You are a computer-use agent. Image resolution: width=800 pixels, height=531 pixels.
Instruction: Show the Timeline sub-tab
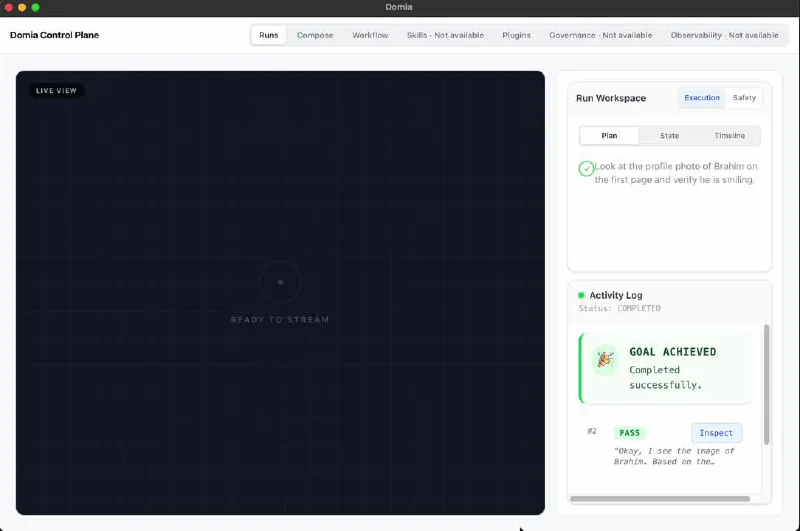730,136
